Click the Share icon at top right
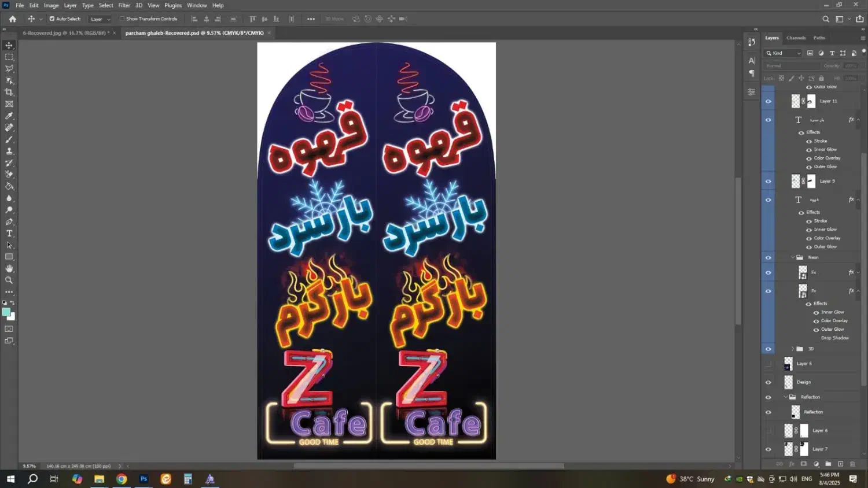The height and width of the screenshot is (488, 868). (860, 19)
